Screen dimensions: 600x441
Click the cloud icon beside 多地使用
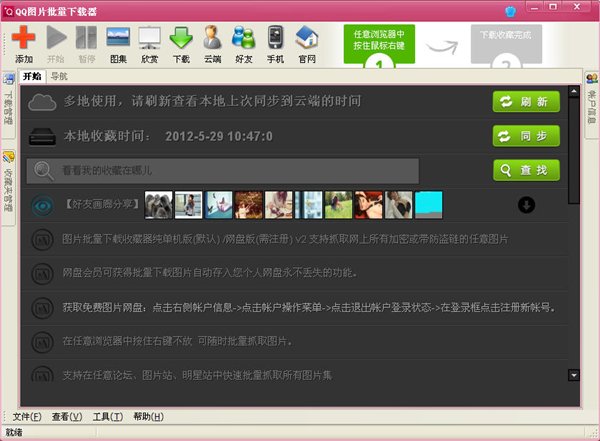42,102
